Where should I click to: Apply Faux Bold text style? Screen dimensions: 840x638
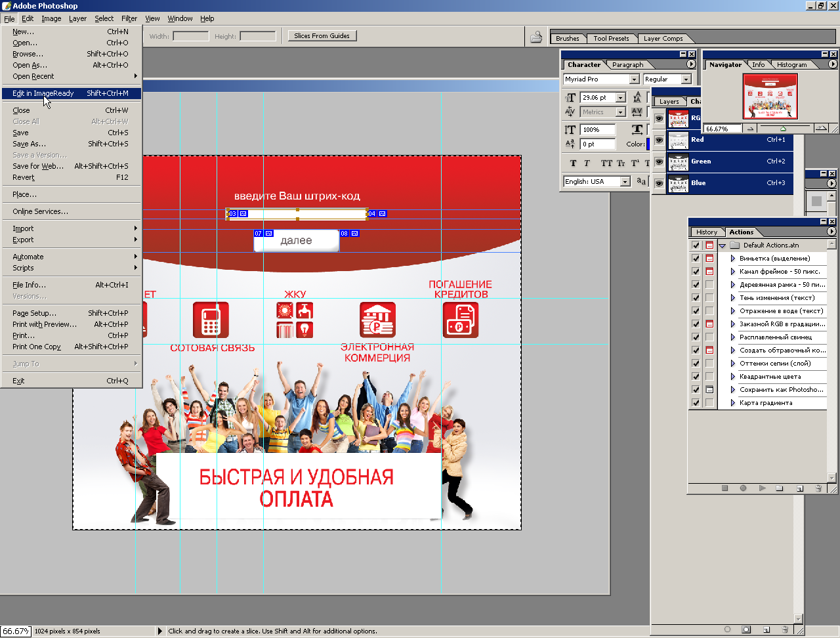573,163
